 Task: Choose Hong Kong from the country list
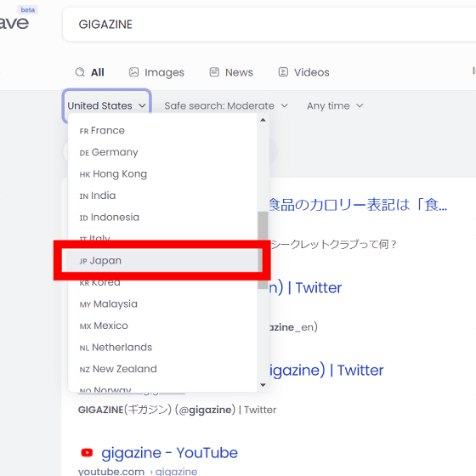162,174
